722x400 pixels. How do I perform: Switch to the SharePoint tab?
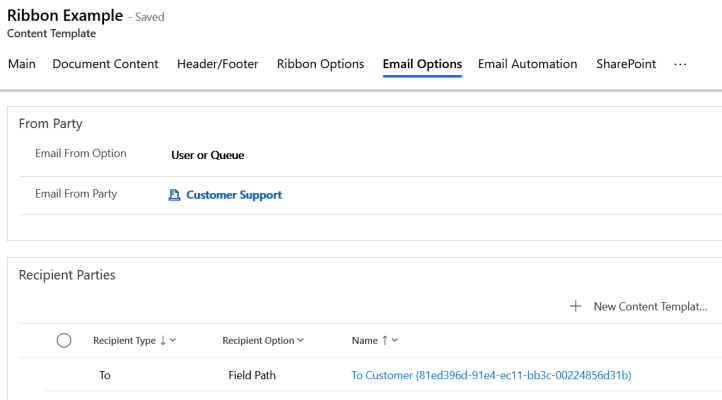[x=626, y=64]
